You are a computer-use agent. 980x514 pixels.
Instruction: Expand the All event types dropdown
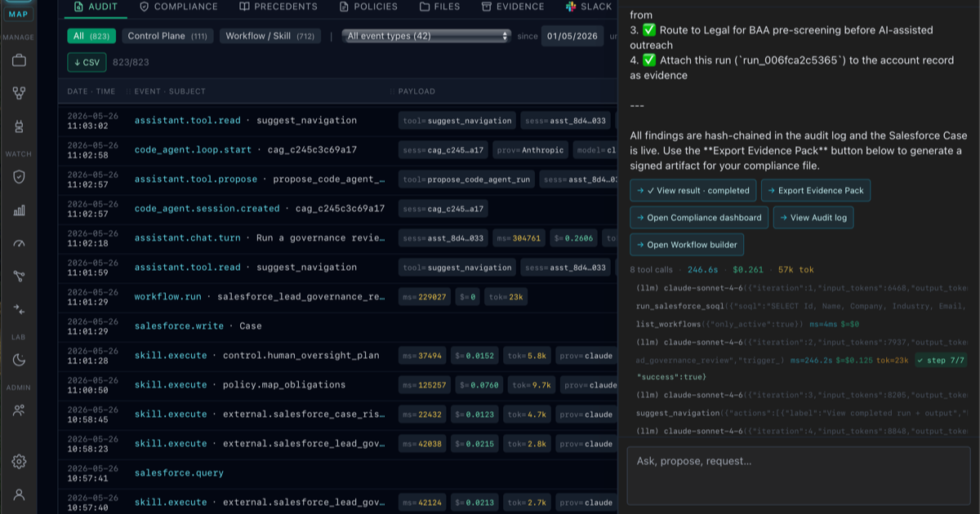pyautogui.click(x=426, y=36)
